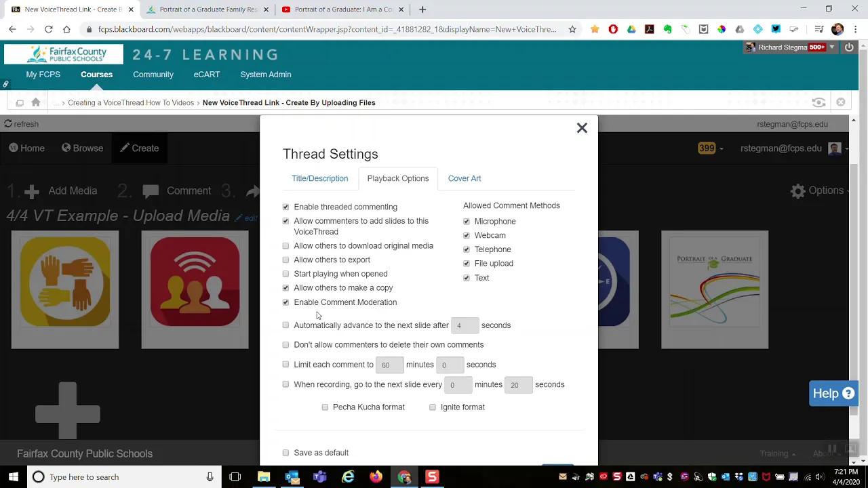868x488 pixels.
Task: Switch to the YouTube Portrait of a Graduate tab
Action: click(343, 9)
